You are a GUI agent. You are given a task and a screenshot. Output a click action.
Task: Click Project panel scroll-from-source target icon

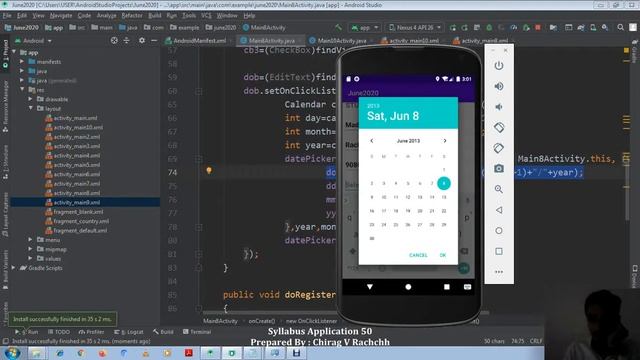pos(114,40)
